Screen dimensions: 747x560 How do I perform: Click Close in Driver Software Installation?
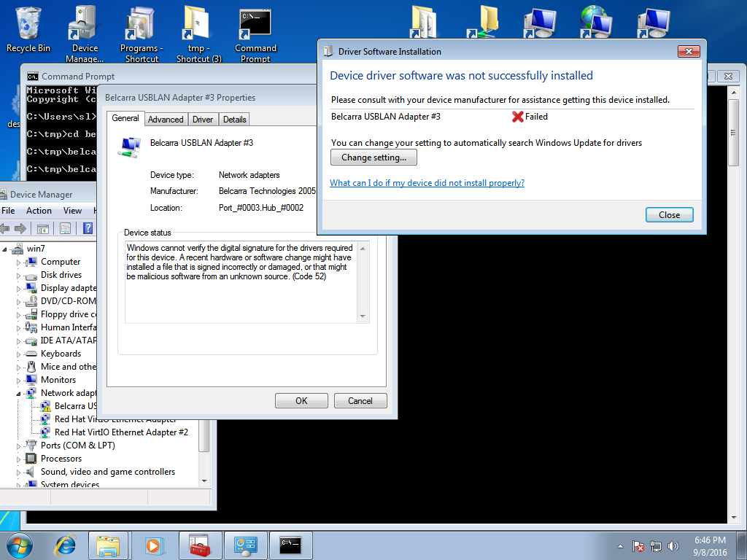pos(669,215)
